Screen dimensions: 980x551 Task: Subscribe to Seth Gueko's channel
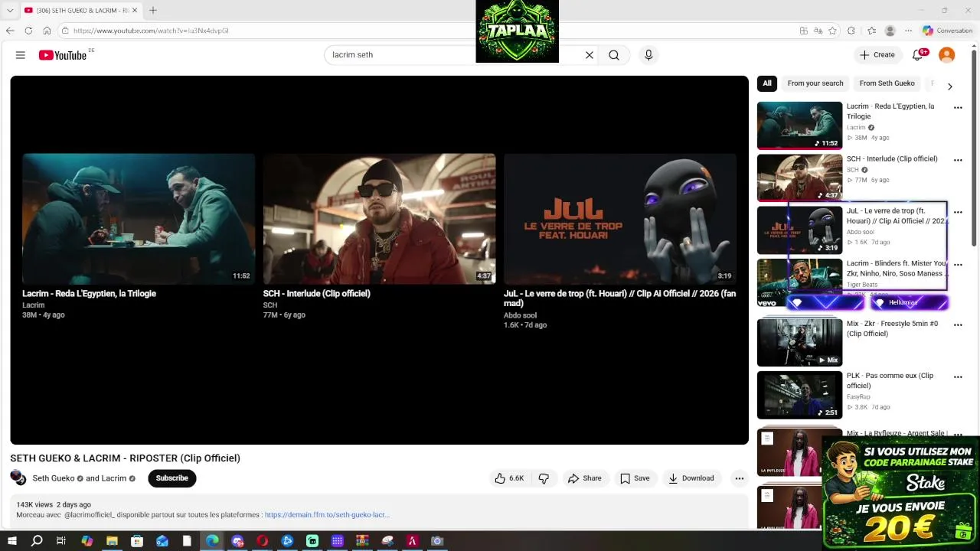click(172, 478)
